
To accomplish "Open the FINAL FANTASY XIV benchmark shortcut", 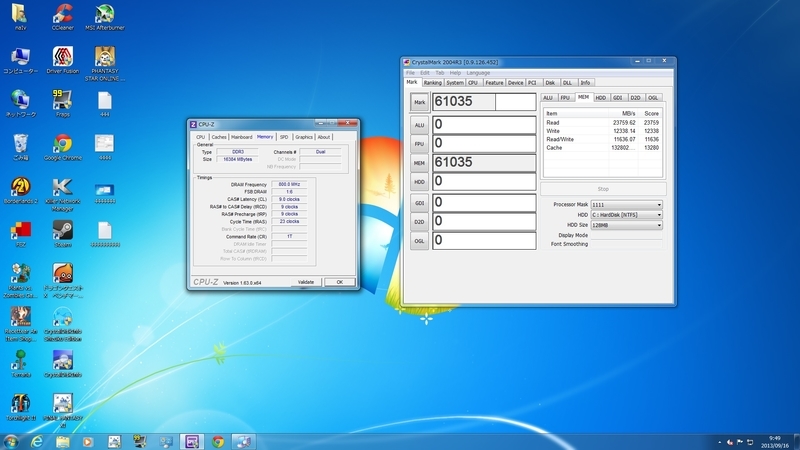I will coord(63,411).
